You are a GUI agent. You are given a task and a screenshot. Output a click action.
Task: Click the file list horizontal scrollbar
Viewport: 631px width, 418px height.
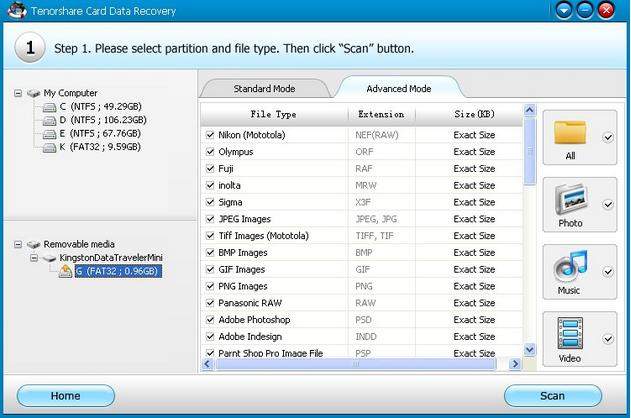(x=360, y=365)
